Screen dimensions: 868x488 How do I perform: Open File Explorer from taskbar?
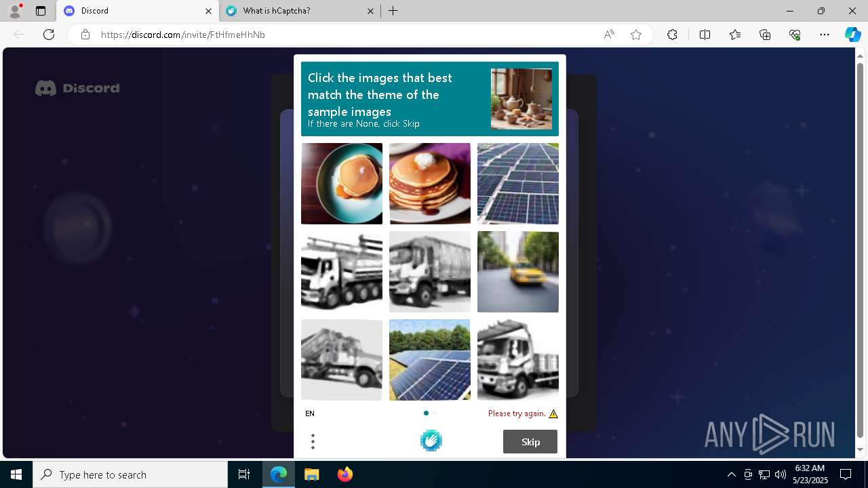click(x=311, y=474)
